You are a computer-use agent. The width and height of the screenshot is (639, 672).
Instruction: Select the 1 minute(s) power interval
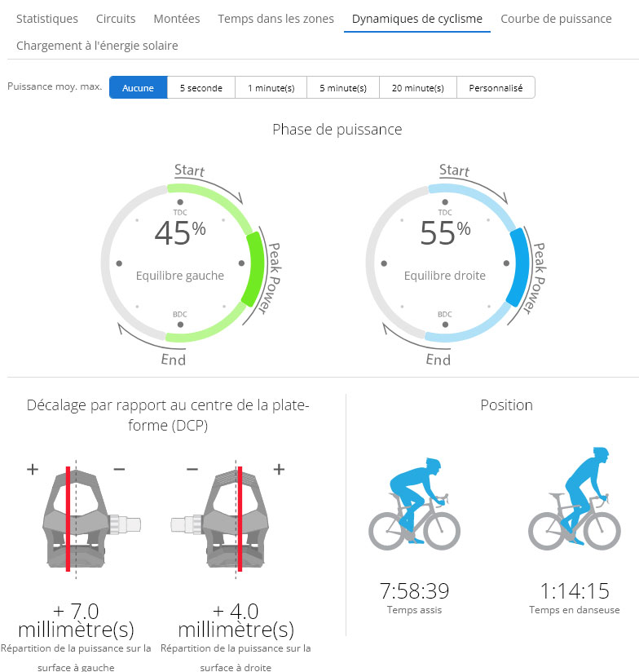pyautogui.click(x=271, y=88)
